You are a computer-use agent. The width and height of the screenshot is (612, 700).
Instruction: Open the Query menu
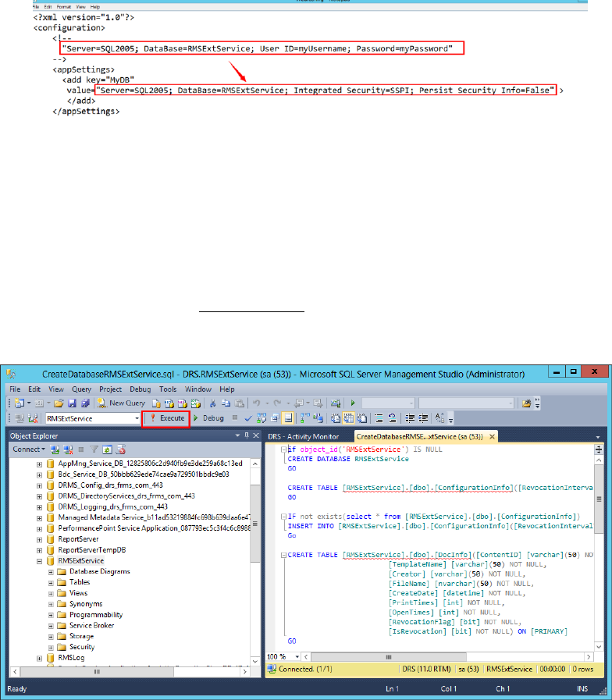click(x=81, y=389)
